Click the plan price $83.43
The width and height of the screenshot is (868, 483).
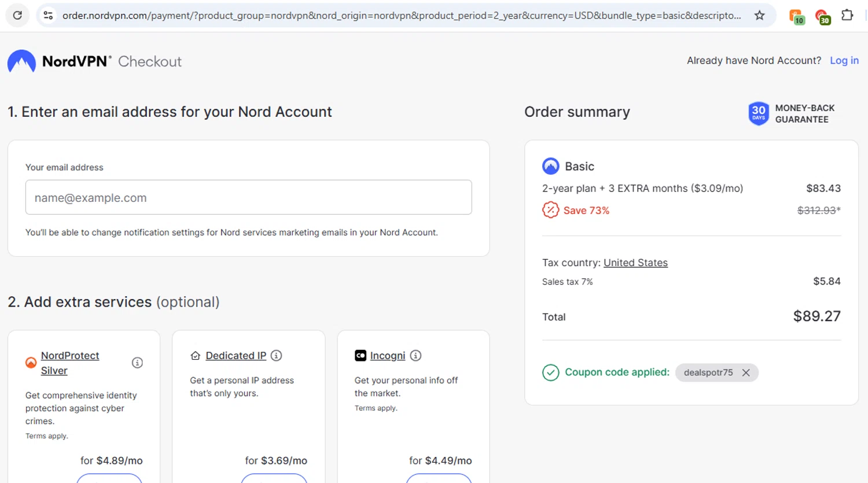[823, 189]
